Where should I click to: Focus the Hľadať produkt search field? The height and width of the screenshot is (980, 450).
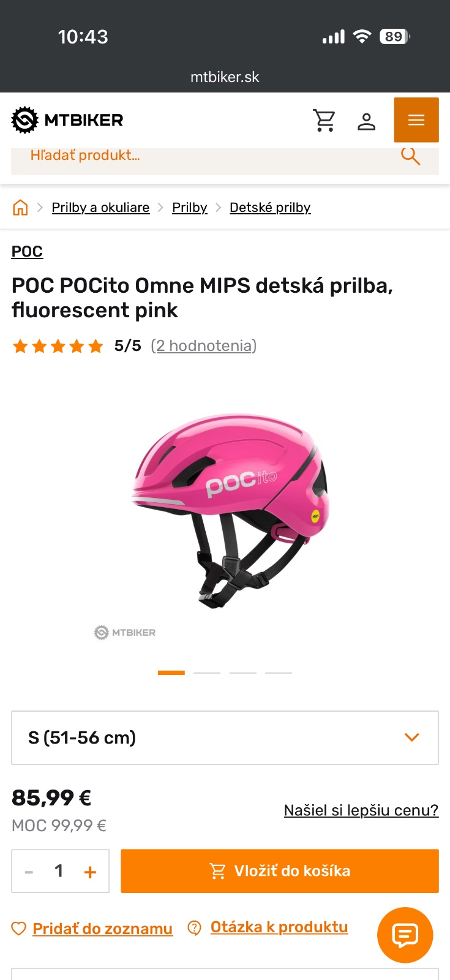202,156
